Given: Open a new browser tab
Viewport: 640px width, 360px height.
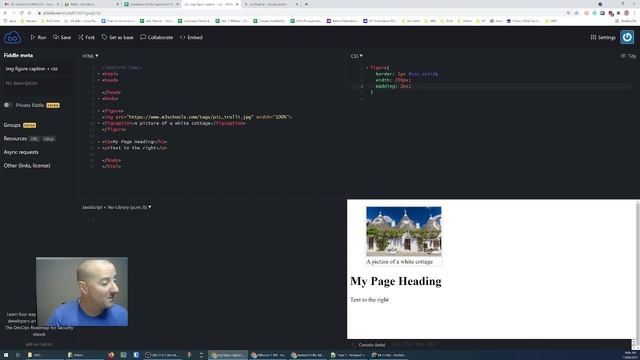Looking at the screenshot, I should point(307,4).
